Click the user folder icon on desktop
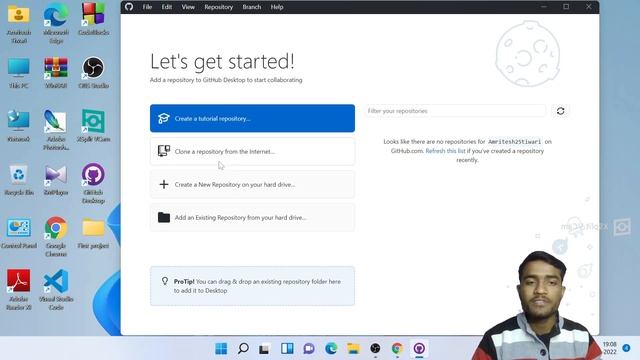 [x=19, y=24]
